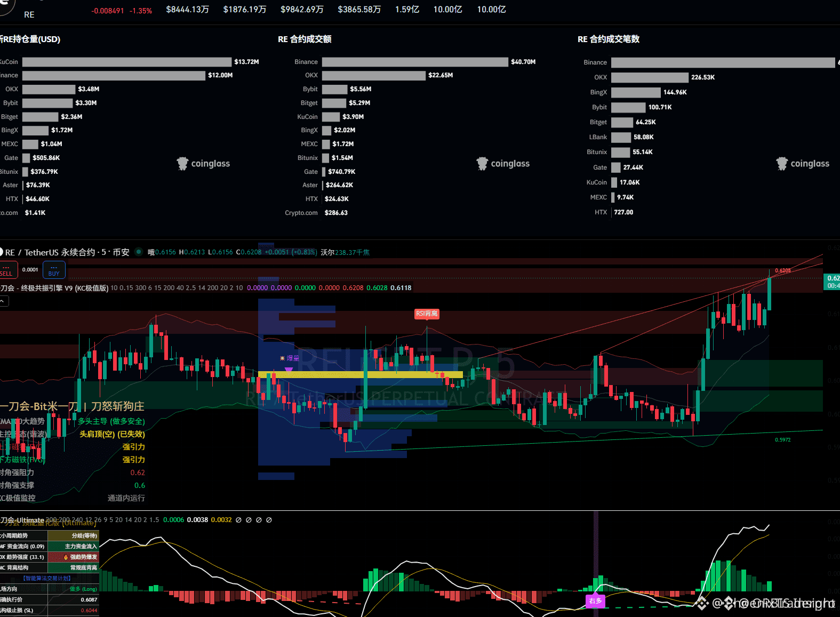
Task: Click the RE持仓量(USD) chart title
Action: click(x=31, y=39)
